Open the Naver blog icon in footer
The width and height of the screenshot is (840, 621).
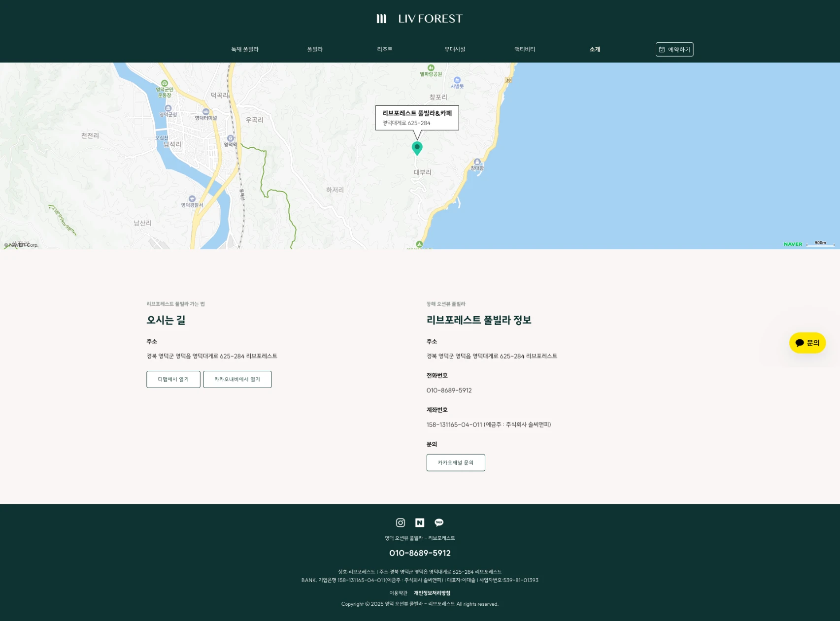pyautogui.click(x=420, y=523)
